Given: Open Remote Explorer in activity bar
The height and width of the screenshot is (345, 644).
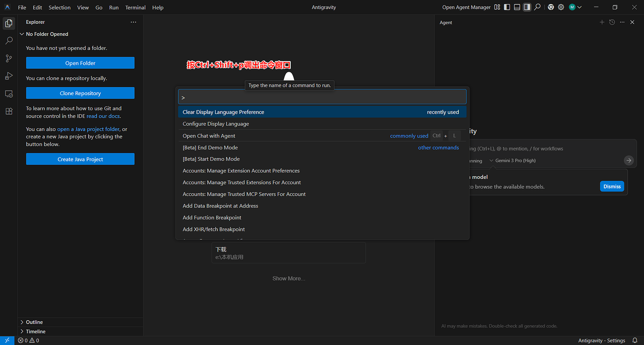Looking at the screenshot, I should coord(8,94).
